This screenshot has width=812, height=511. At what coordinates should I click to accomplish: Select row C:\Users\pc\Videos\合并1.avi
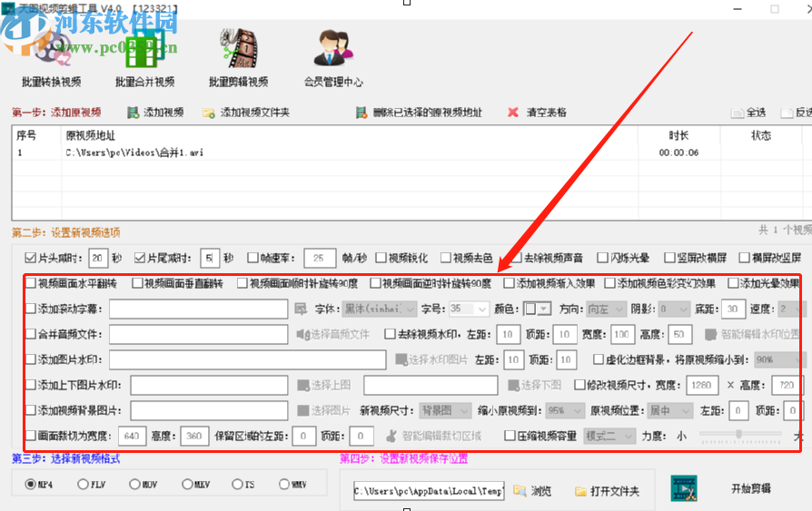[x=407, y=152]
